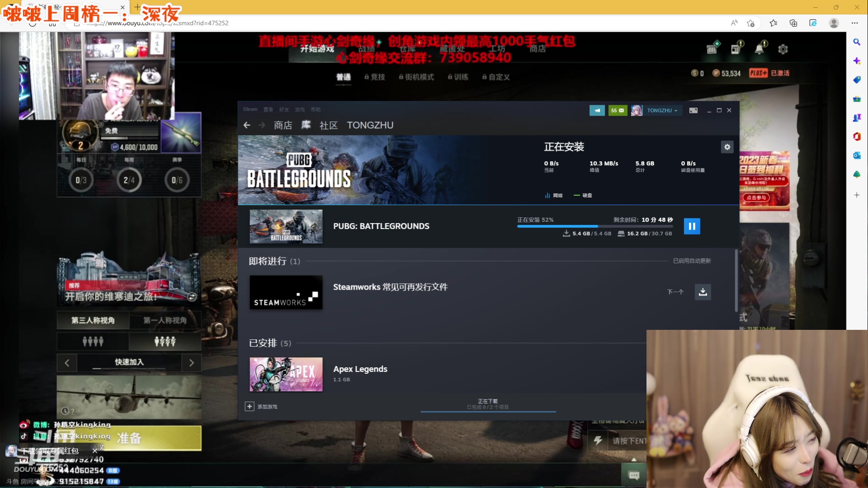Select third-person view 第三人称视角
The image size is (868, 488).
pos(93,320)
